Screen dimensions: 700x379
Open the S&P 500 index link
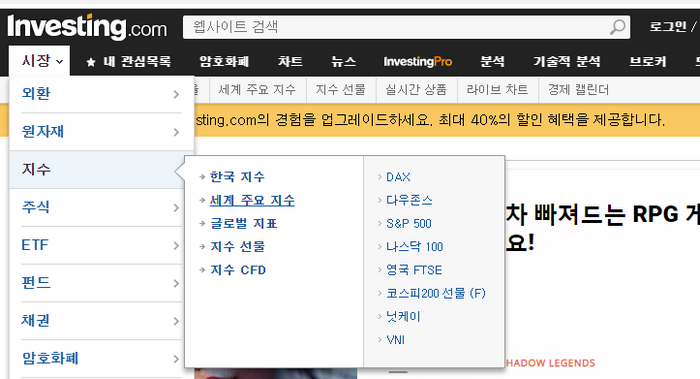[x=409, y=223]
